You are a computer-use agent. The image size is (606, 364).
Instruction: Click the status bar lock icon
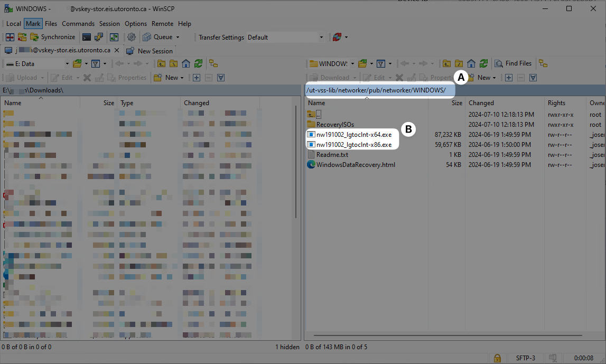497,358
